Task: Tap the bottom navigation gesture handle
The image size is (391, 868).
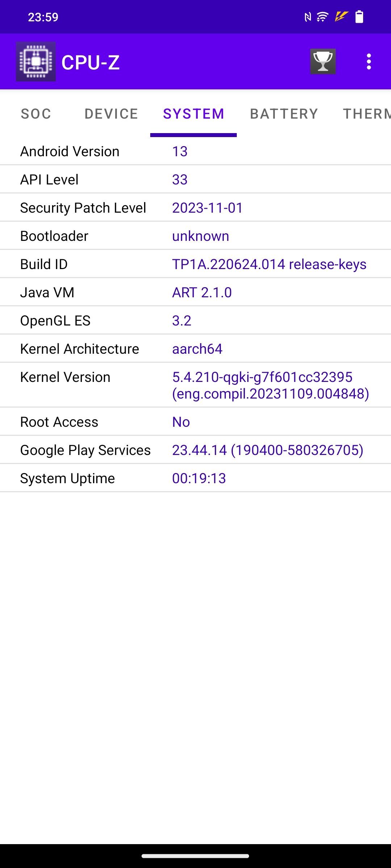Action: 195,856
